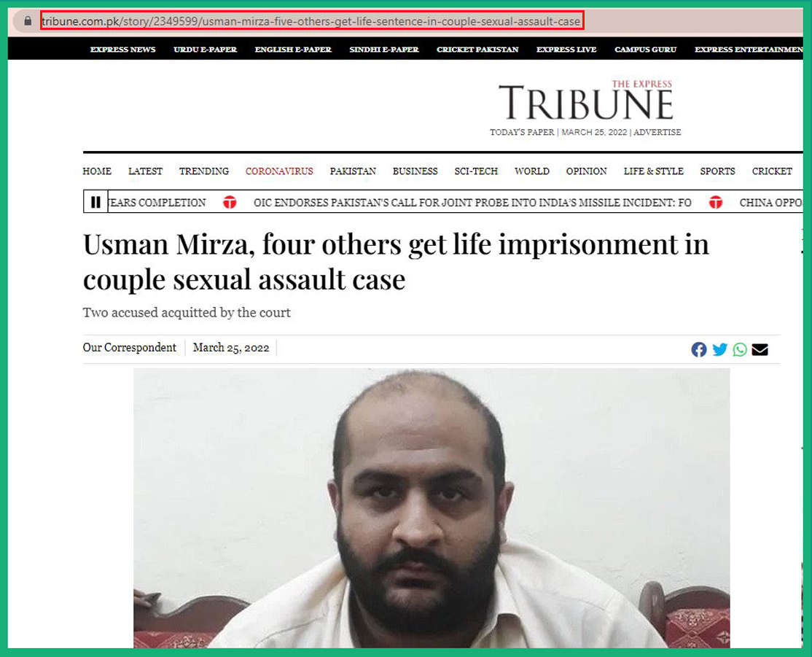812x657 pixels.
Task: Click red Tribune logo before China headline
Action: [x=716, y=203]
